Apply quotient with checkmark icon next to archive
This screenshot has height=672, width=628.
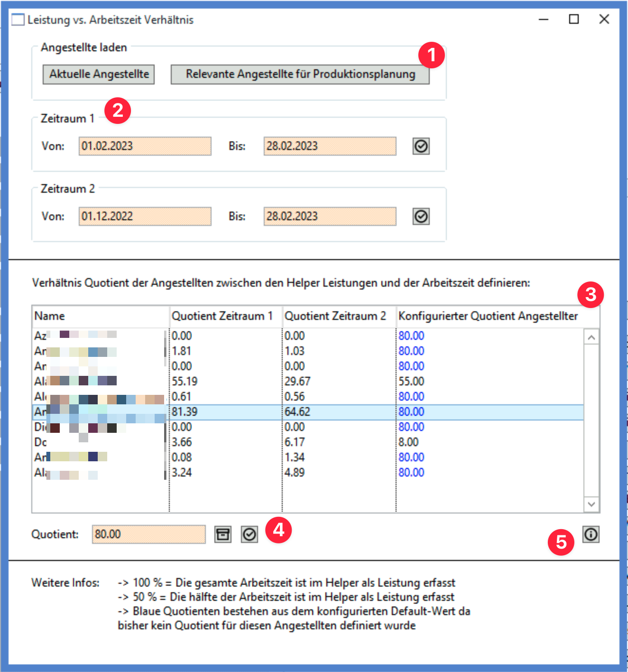point(249,534)
